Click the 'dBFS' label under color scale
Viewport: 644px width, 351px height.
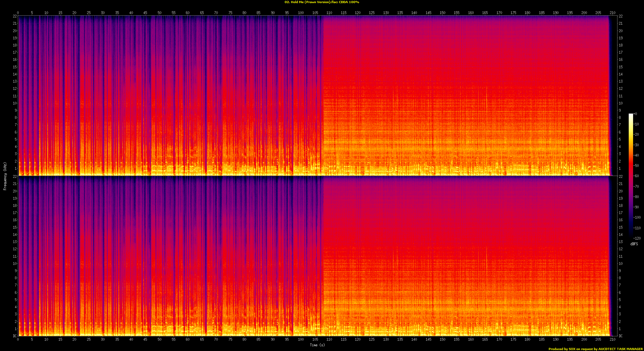634,244
